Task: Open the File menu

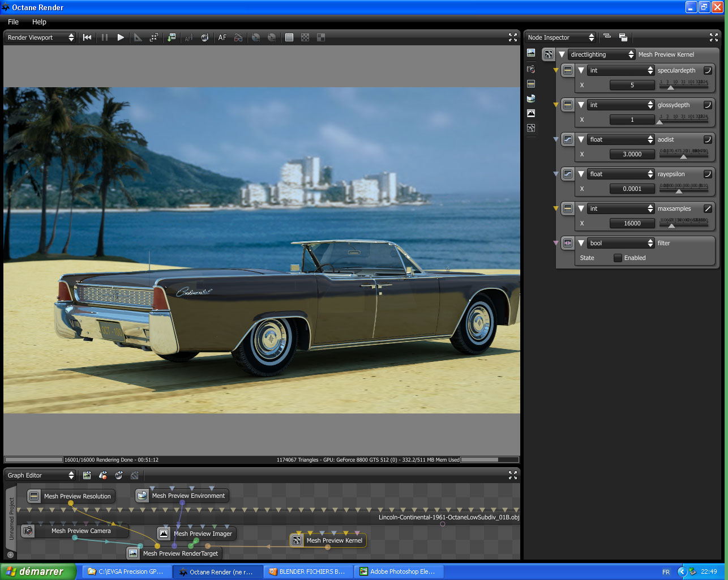Action: coord(14,22)
